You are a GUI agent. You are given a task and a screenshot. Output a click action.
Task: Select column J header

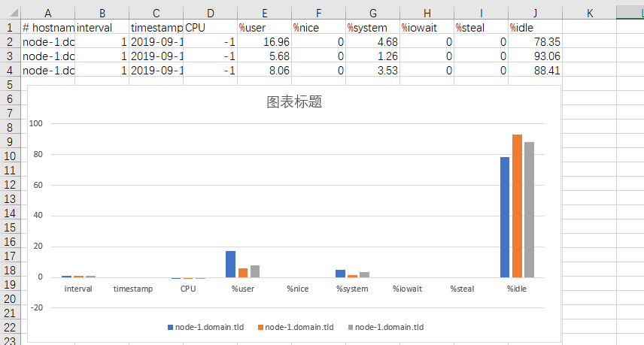(535, 13)
